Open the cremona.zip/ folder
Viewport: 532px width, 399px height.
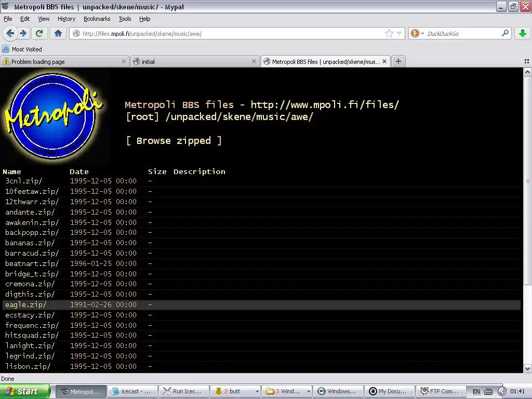(x=30, y=284)
